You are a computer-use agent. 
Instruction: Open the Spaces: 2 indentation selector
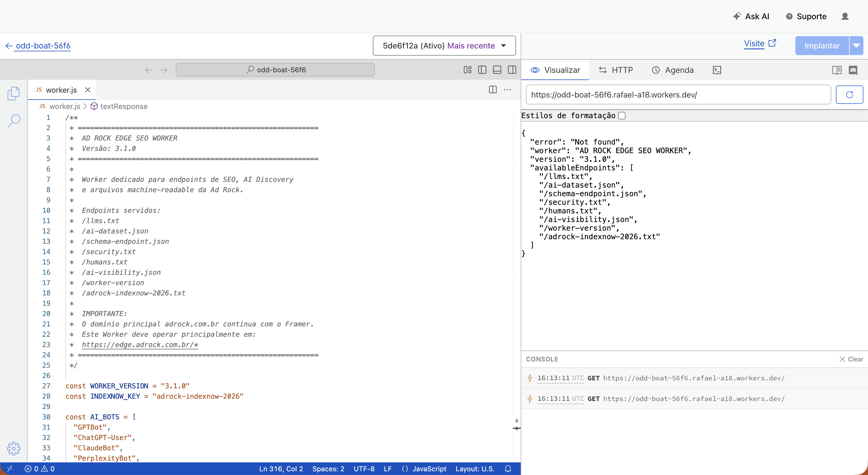328,469
